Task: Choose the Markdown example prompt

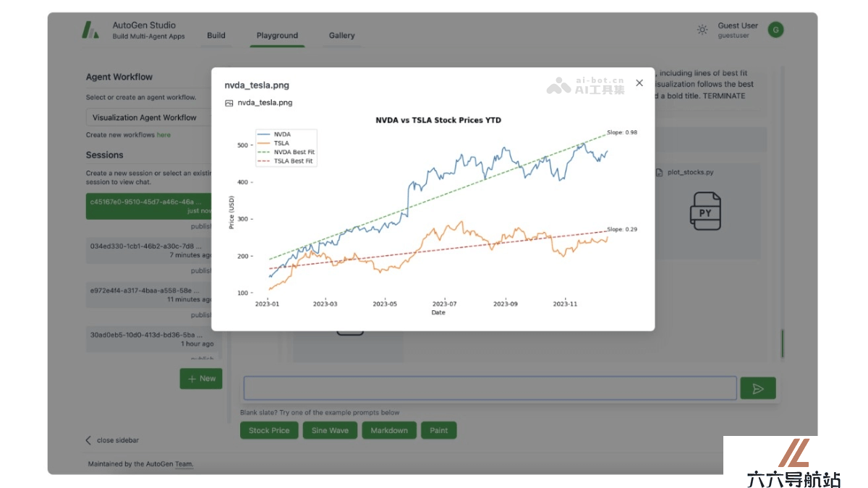Action: [x=389, y=430]
